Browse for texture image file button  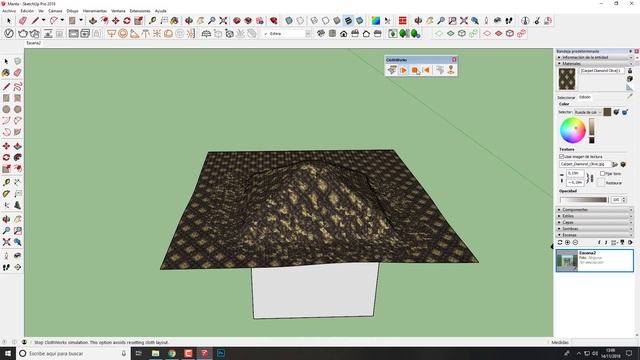615,164
